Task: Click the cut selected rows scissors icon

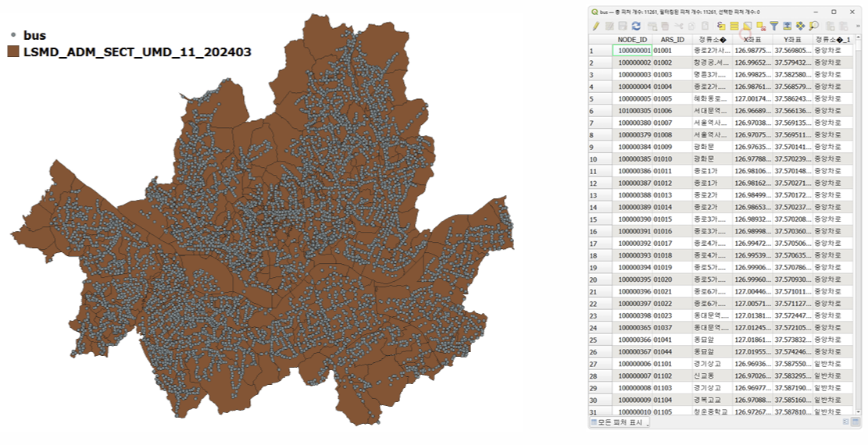Action: tap(679, 26)
